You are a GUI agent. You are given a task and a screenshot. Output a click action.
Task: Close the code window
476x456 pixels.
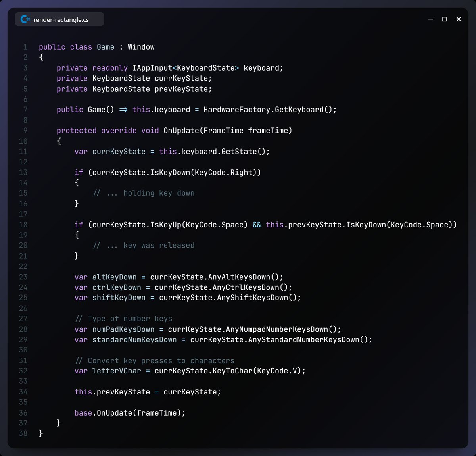point(459,19)
